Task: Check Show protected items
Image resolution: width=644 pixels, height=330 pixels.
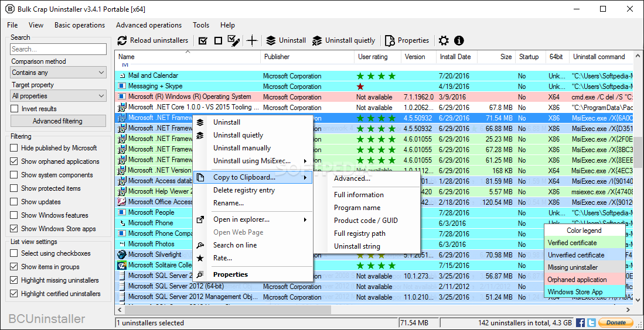Action: (14, 188)
